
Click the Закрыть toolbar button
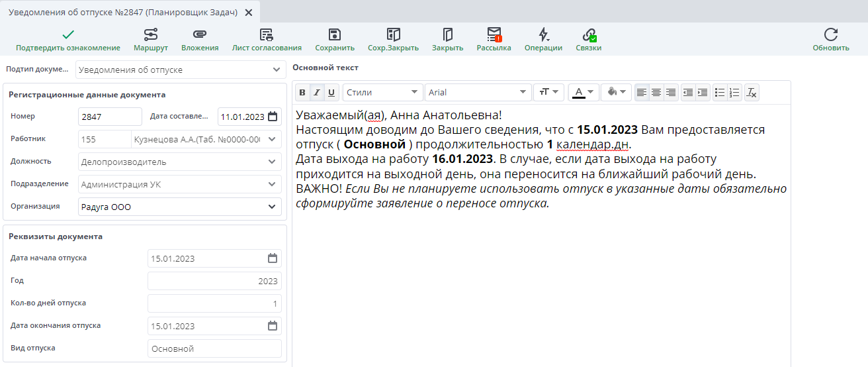[x=448, y=40]
